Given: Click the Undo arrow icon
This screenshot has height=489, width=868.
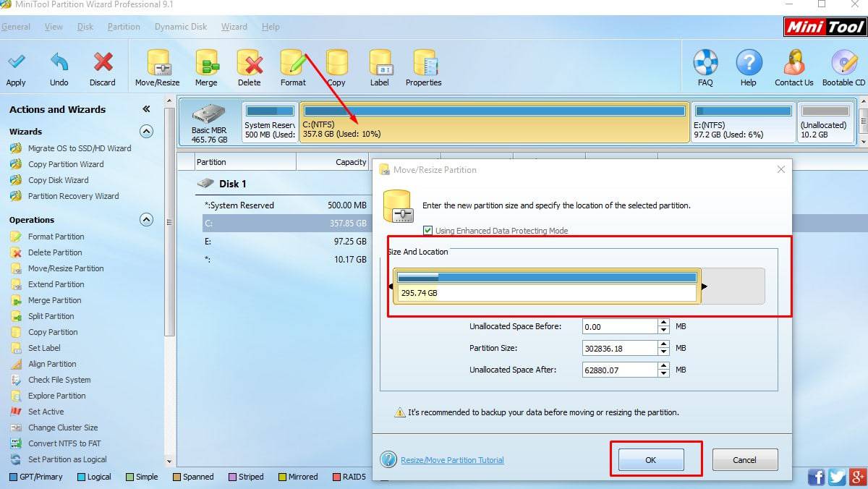Looking at the screenshot, I should 59,63.
